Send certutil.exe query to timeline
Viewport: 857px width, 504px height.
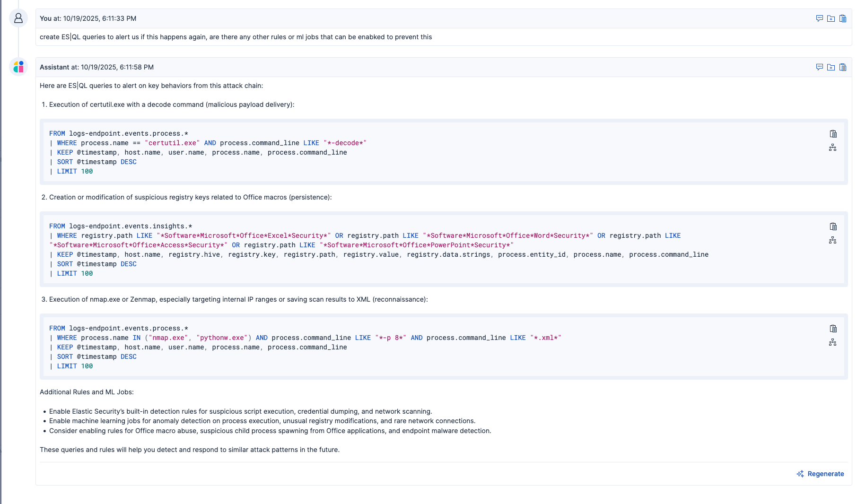point(833,148)
